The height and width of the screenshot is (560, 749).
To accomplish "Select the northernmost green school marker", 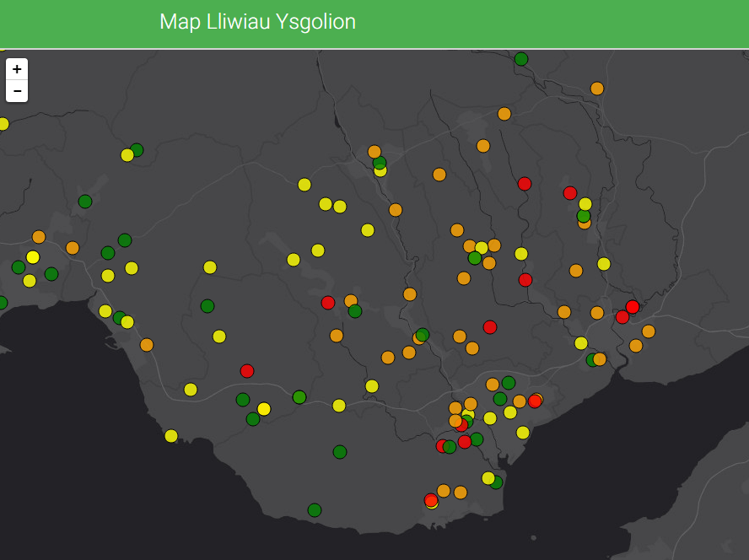I will tap(521, 59).
